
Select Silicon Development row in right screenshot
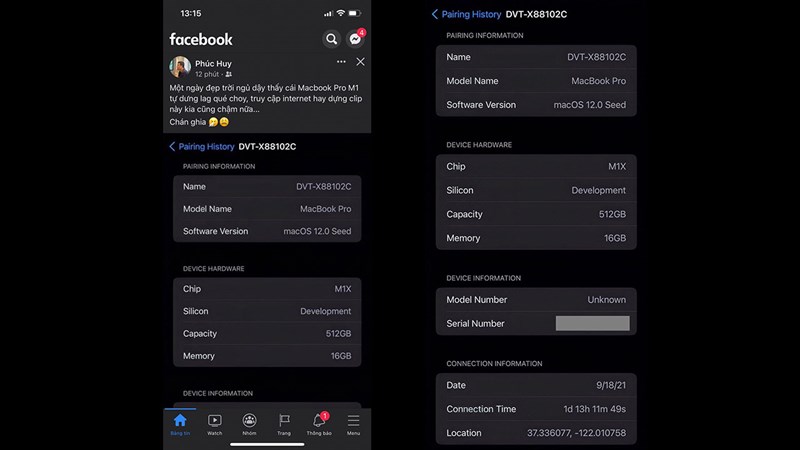(536, 190)
